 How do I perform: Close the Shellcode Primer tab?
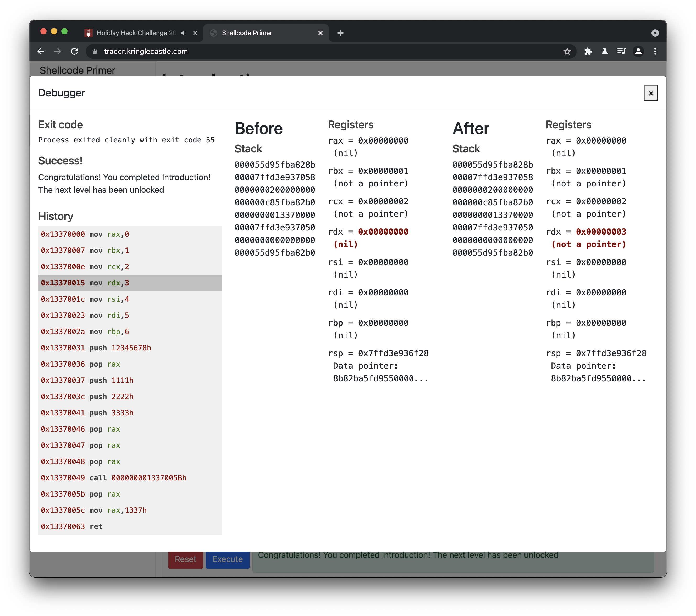click(x=321, y=33)
